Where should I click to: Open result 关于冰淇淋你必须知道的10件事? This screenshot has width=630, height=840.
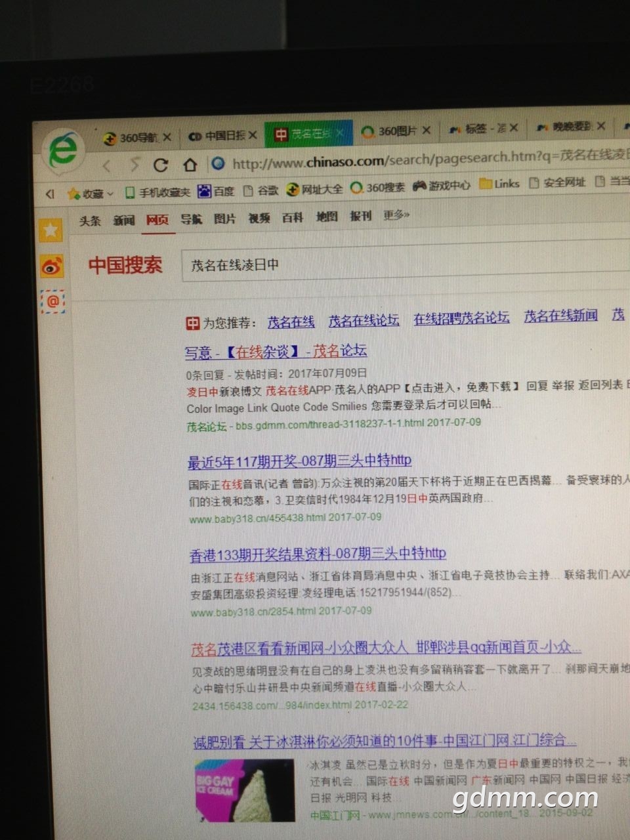(x=385, y=742)
